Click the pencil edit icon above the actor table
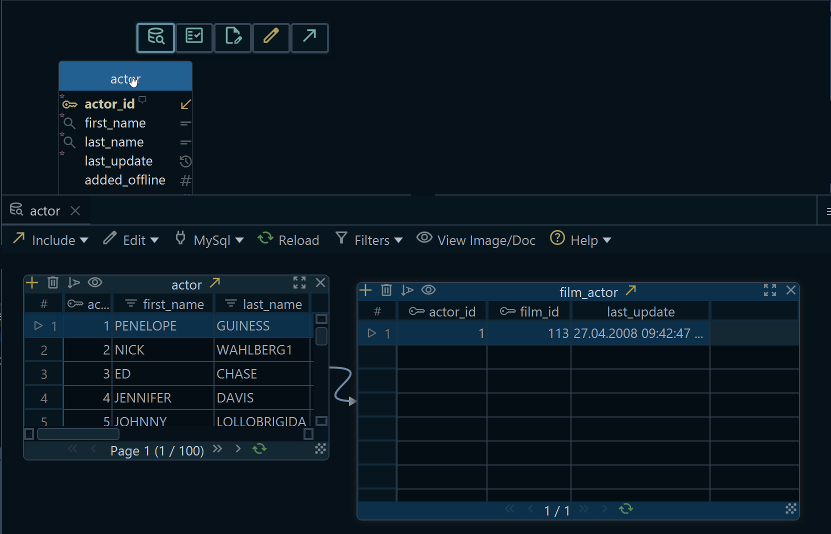 [271, 38]
